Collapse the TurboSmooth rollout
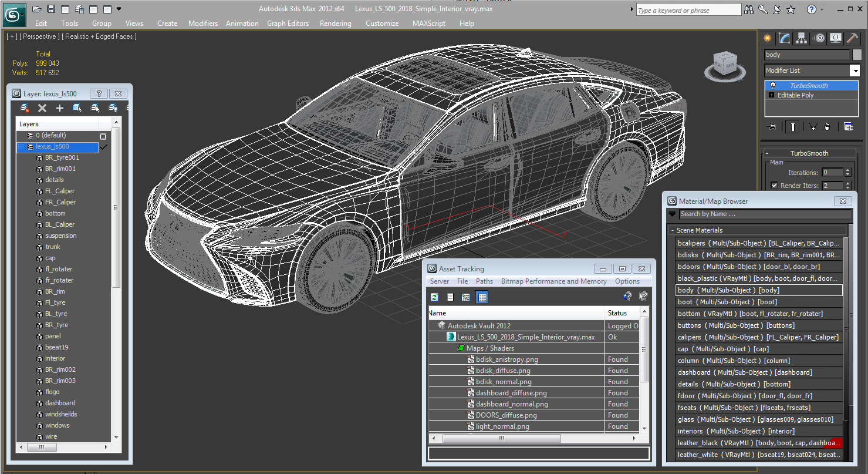Screen dimensions: 868x474 point(767,153)
